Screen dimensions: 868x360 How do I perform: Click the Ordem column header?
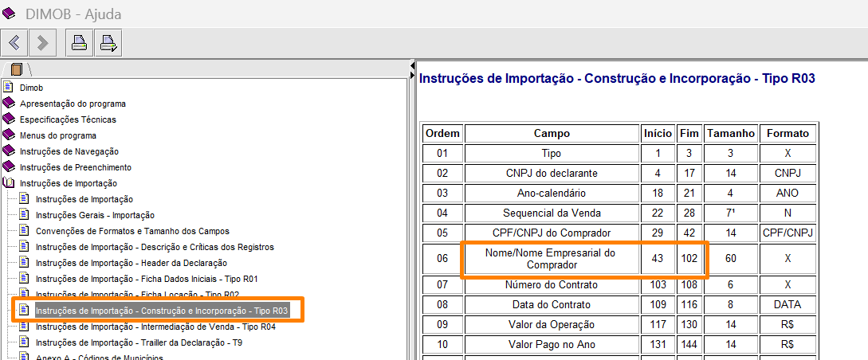442,133
